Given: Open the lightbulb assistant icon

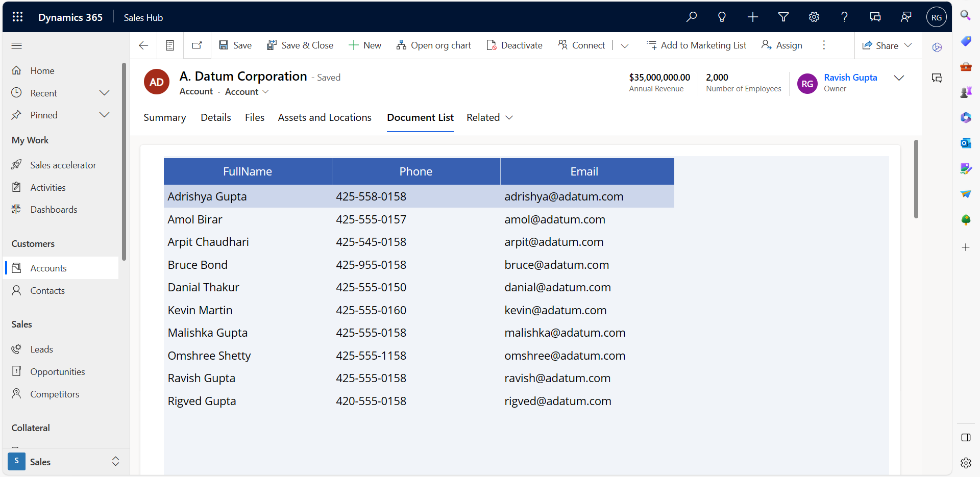Looking at the screenshot, I should (722, 17).
